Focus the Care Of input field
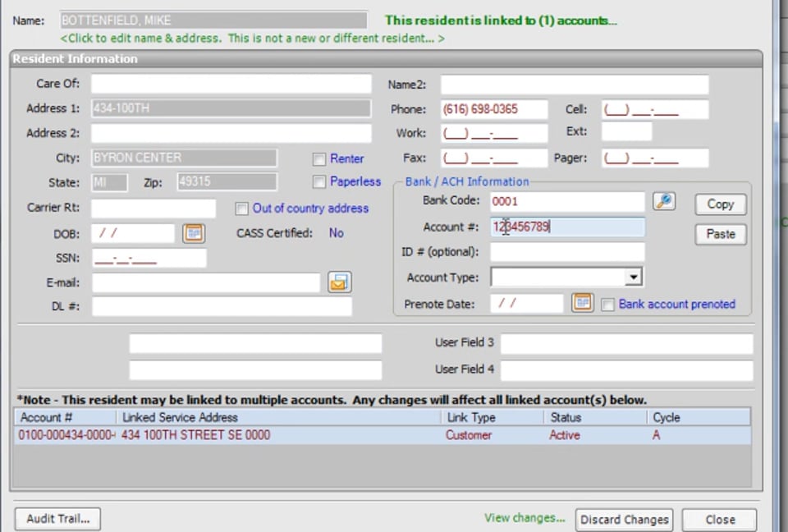 [231, 84]
